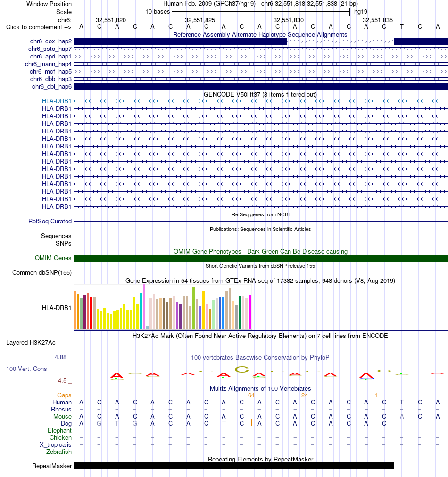Open Reference Assembly Alternate Haplotype Sequence Alignments title

(x=260, y=35)
